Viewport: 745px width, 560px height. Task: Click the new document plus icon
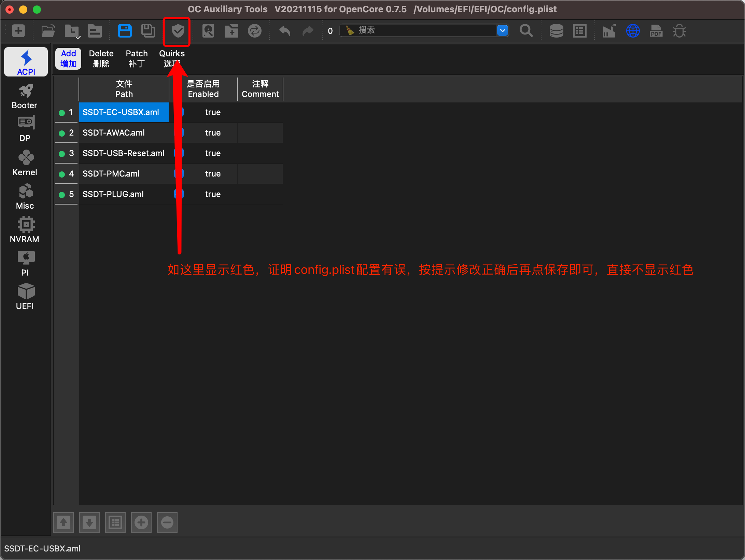18,31
